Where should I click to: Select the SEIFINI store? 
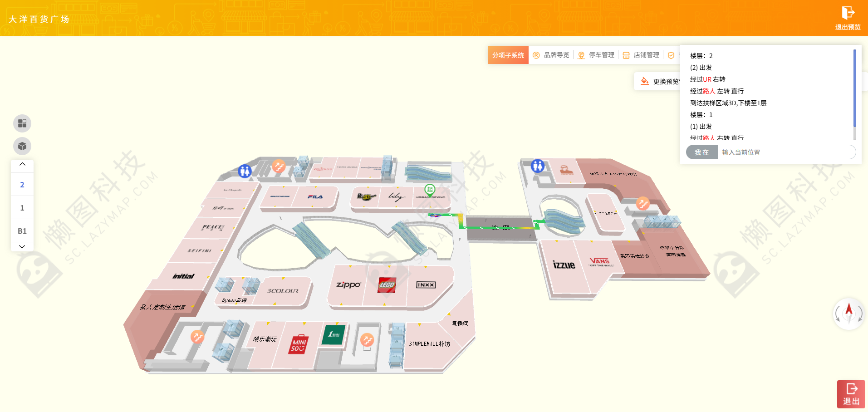click(x=200, y=250)
